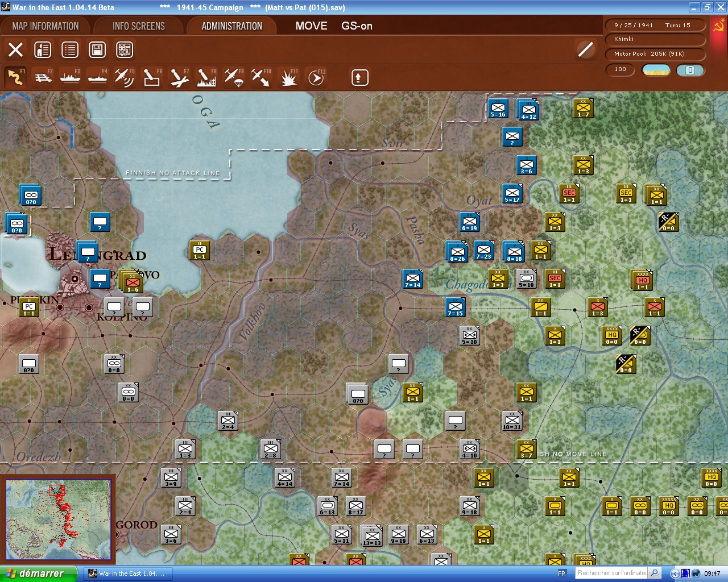Screen dimensions: 728x582
Task: Click the Rechercher sur l'ordinateur search field
Action: (612, 573)
